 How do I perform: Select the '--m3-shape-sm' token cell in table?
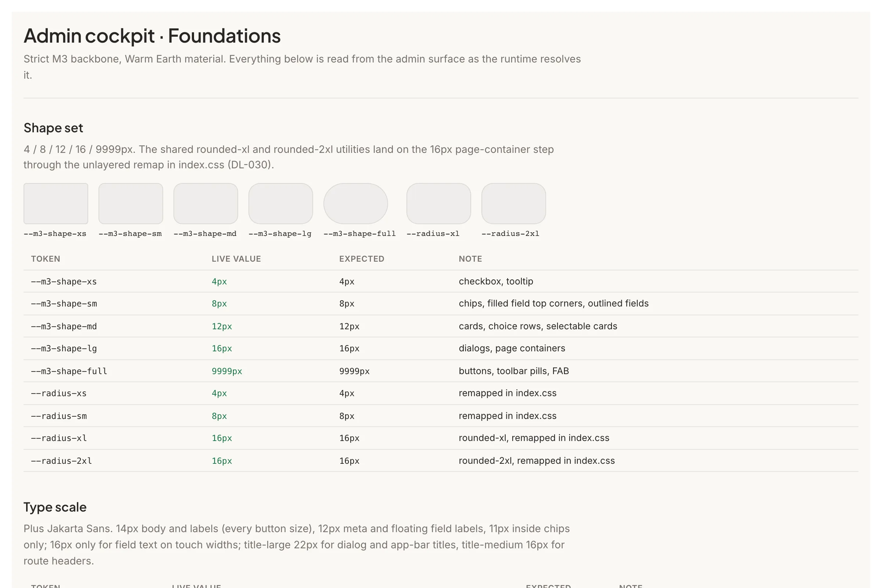(x=64, y=304)
